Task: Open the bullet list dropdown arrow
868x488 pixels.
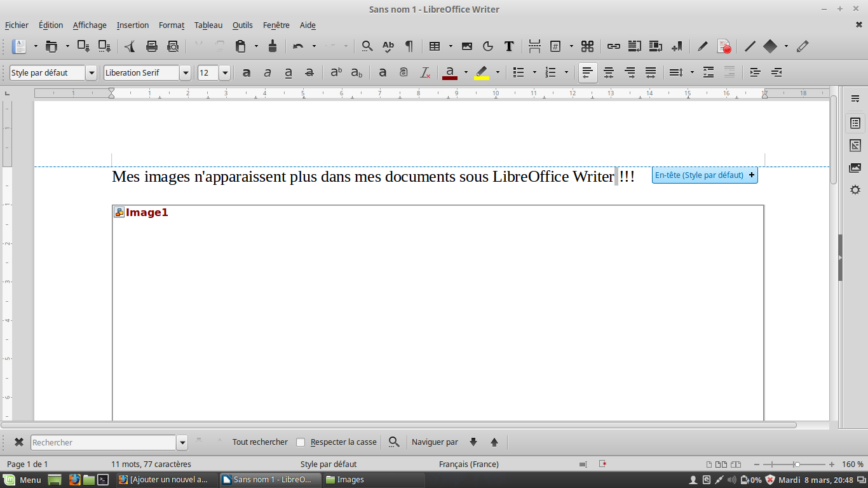Action: (534, 72)
